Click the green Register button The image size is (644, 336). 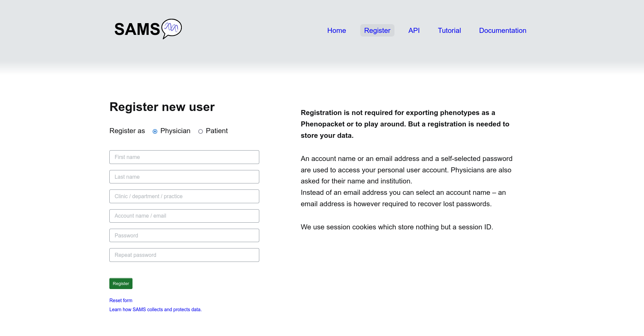click(x=121, y=284)
